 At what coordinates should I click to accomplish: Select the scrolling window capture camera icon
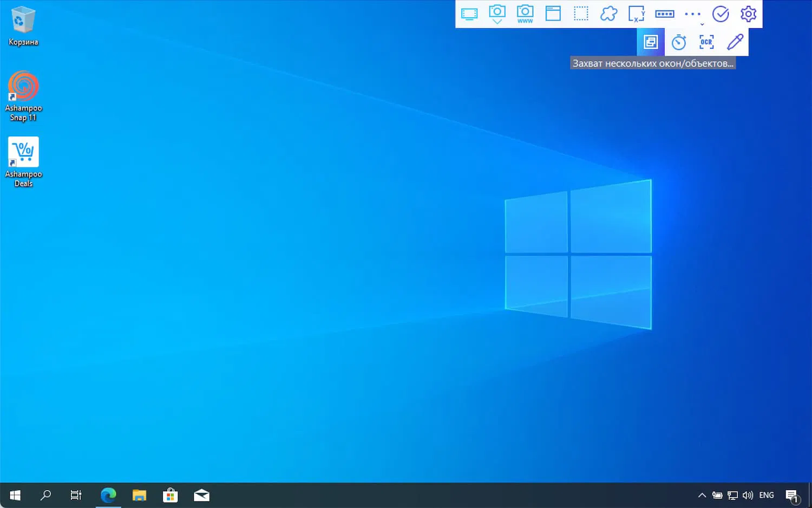497,14
